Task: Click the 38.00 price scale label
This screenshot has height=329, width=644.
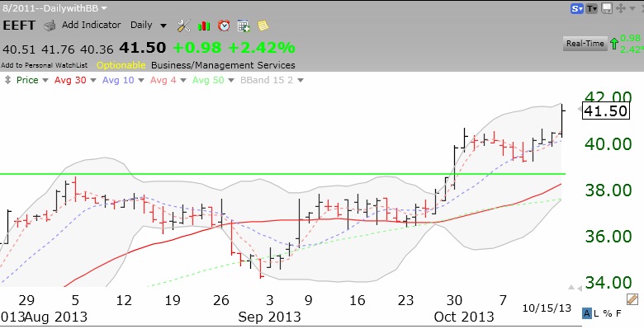Action: [608, 190]
